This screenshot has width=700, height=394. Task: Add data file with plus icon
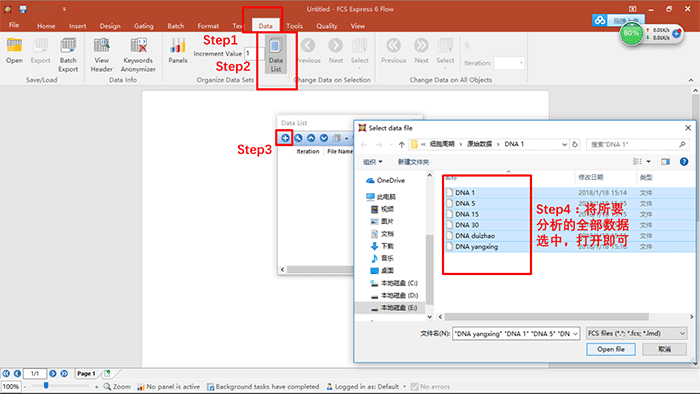tap(285, 138)
